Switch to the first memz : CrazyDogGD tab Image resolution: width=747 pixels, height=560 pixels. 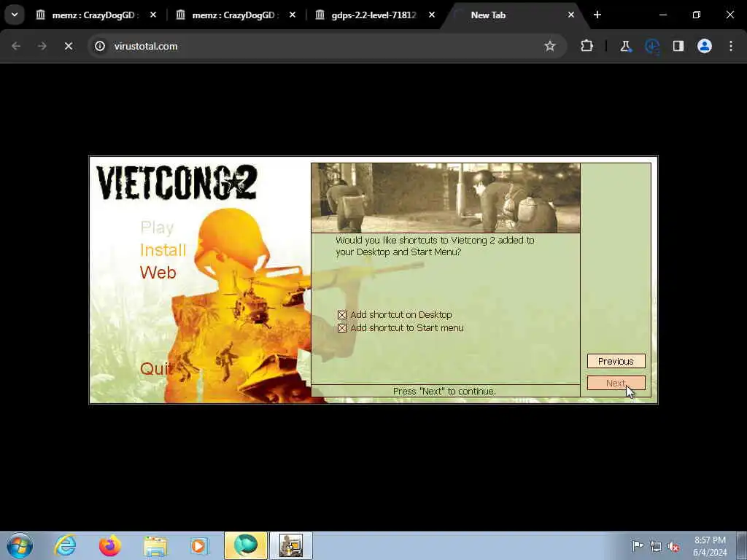click(x=93, y=15)
